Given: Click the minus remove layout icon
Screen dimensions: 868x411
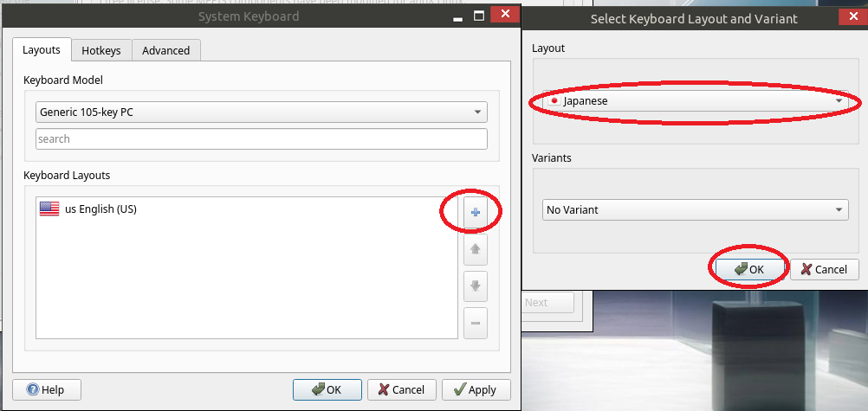Looking at the screenshot, I should [x=475, y=323].
